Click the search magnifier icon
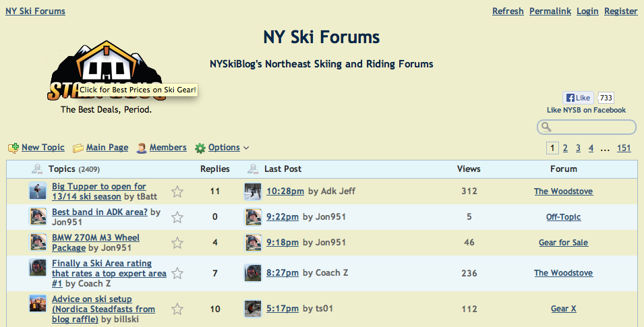Image resolution: width=644 pixels, height=327 pixels. coord(547,127)
